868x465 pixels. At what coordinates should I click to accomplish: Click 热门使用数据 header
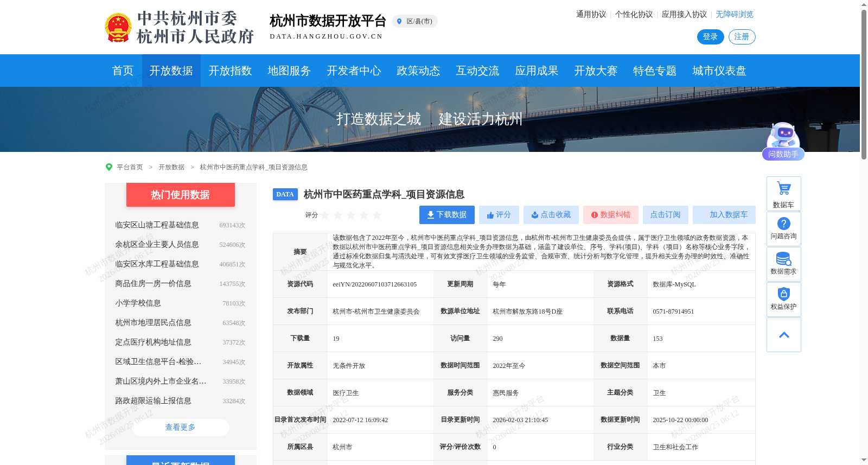pyautogui.click(x=181, y=195)
